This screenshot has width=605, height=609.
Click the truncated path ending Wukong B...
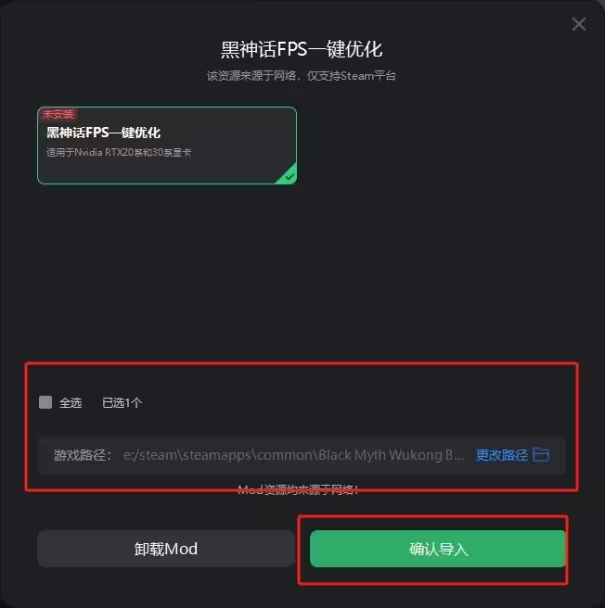pyautogui.click(x=294, y=455)
